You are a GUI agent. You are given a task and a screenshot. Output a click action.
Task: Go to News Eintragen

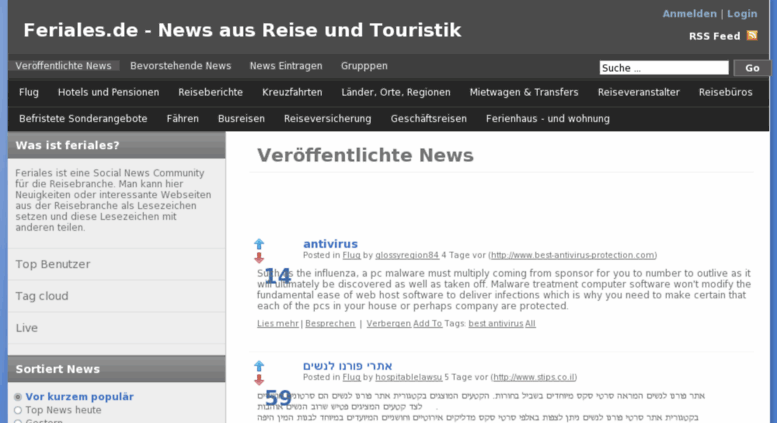[x=286, y=66]
